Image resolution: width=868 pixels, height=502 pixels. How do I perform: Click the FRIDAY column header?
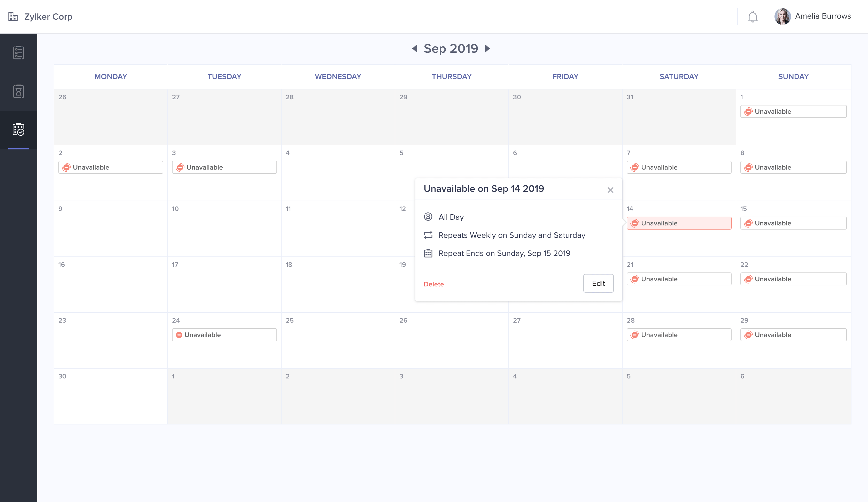tap(565, 77)
